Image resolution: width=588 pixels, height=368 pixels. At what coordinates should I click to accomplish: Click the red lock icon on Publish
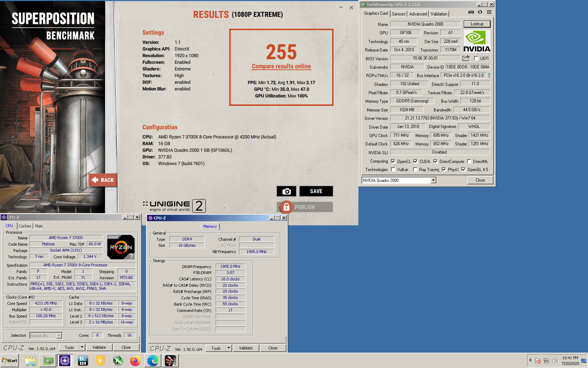tap(286, 207)
